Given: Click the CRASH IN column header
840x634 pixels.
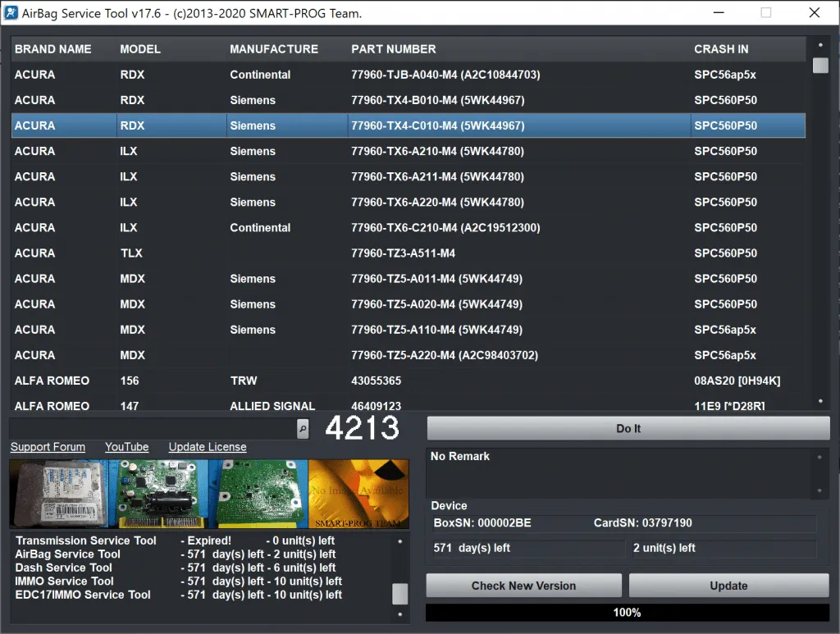Looking at the screenshot, I should [x=721, y=49].
